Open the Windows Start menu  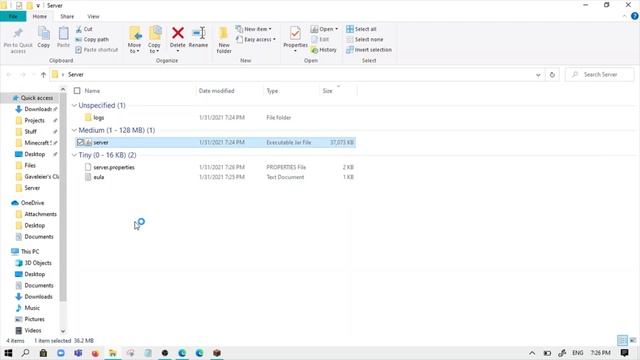pyautogui.click(x=8, y=353)
